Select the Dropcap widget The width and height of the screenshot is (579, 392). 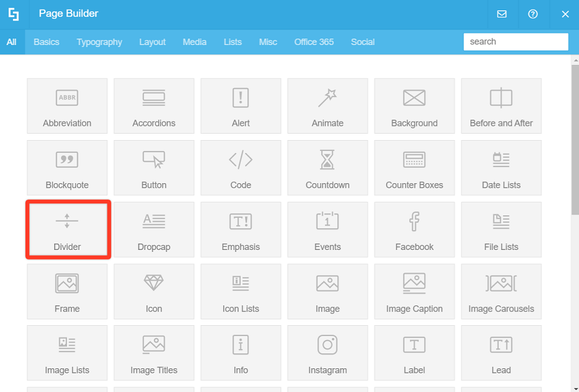[154, 229]
